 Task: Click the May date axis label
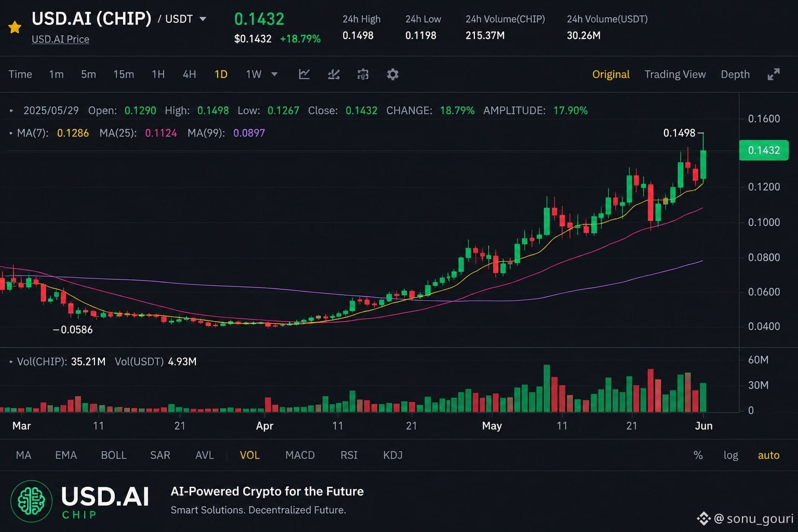pos(492,426)
